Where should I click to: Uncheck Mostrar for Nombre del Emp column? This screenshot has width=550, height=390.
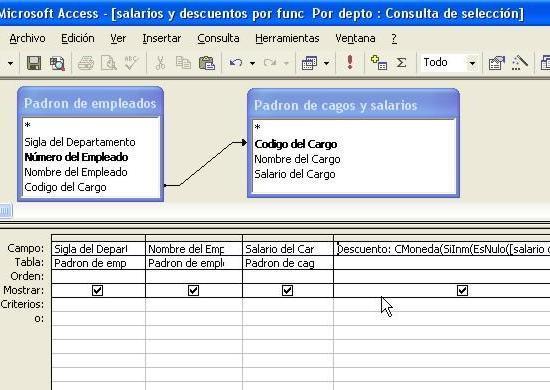tap(193, 290)
